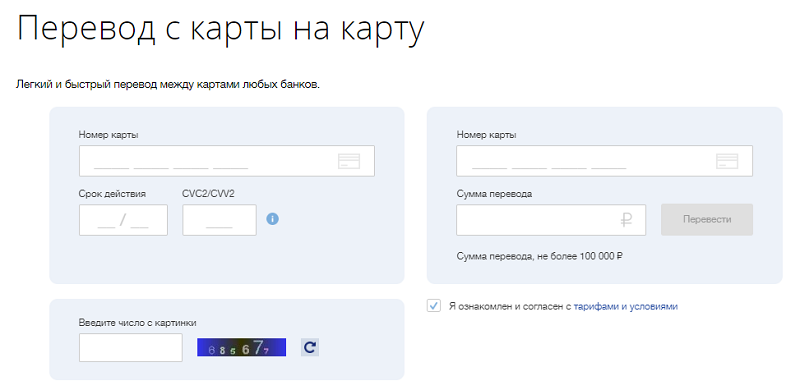Click the card icon in the sender card number field

pos(349,161)
